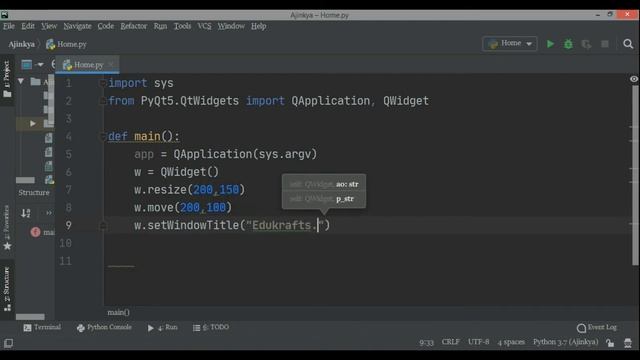Open the Python Console tool window
Viewport: 640px width, 360px height.
104,327
